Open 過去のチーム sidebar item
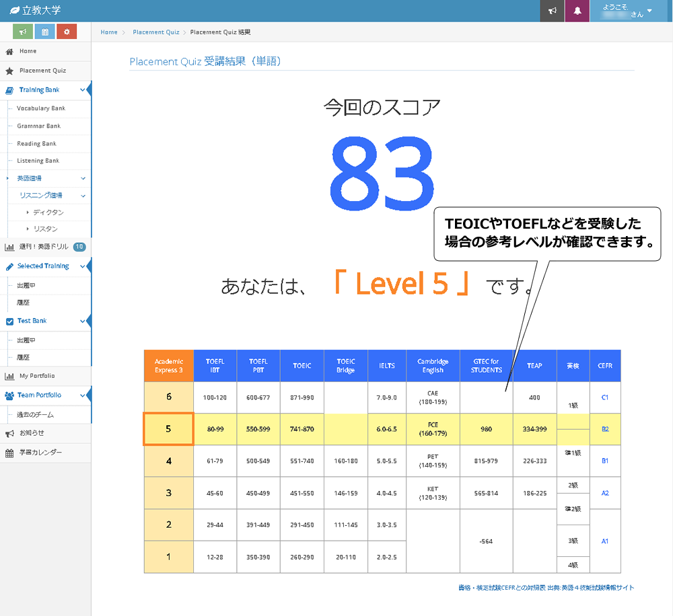 tap(35, 415)
